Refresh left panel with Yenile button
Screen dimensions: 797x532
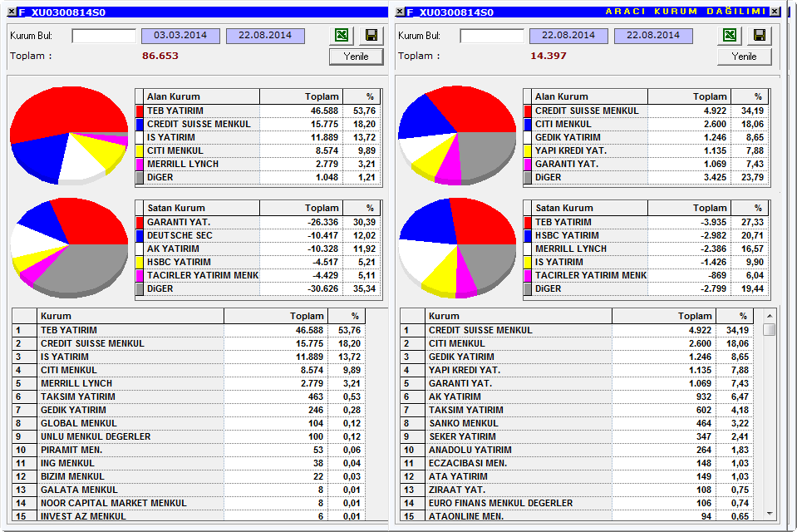pyautogui.click(x=356, y=57)
